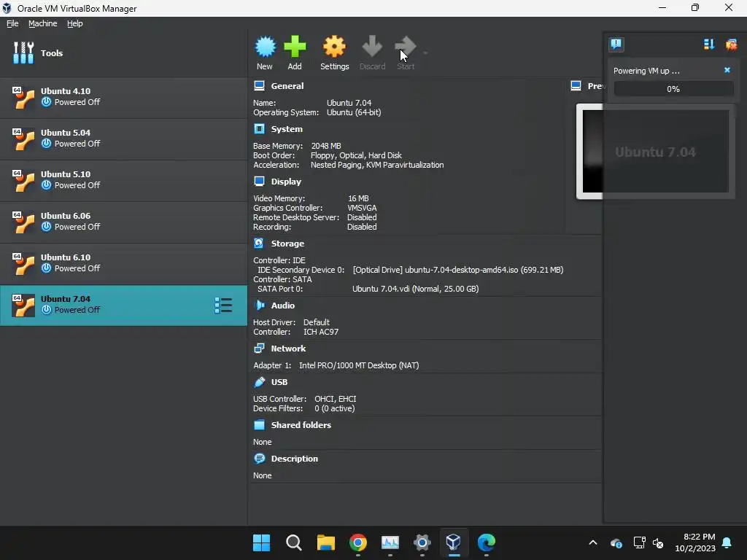Select the Ubuntu 6.10 machine

pyautogui.click(x=124, y=262)
